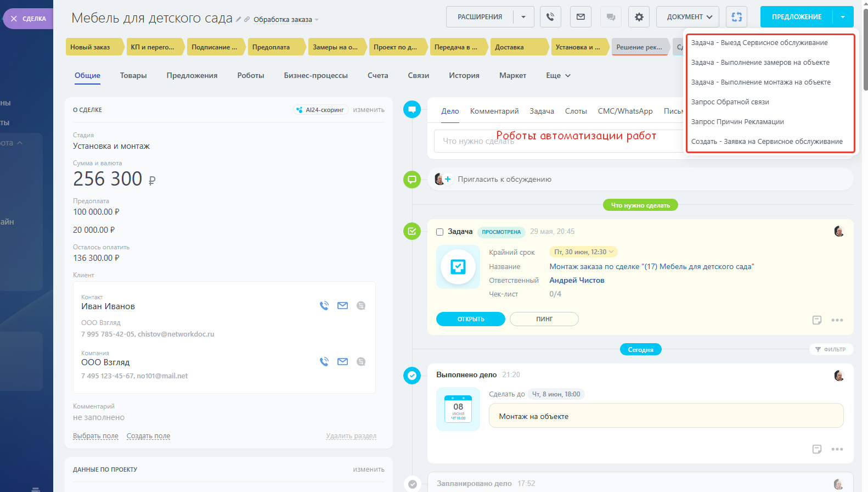
Task: Click the robots automation icon beside ДОКУМЕНТ
Action: 736,17
